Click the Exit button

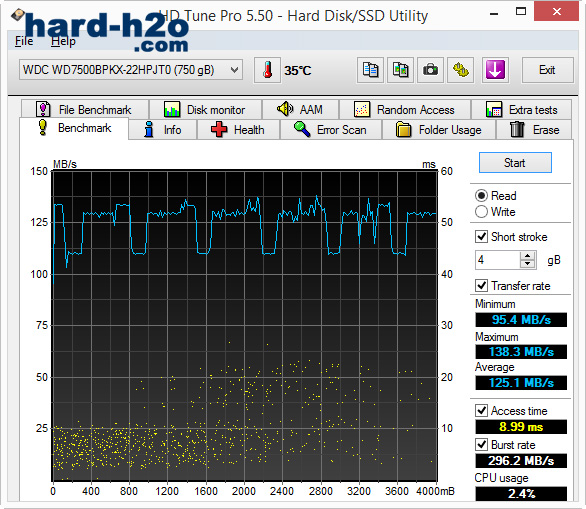point(547,70)
